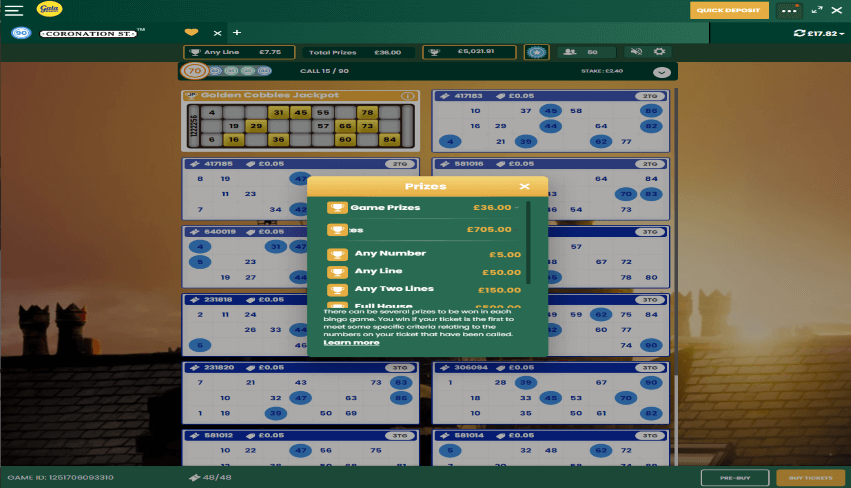851x488 pixels.
Task: Click the Pre-Buy button
Action: click(735, 478)
